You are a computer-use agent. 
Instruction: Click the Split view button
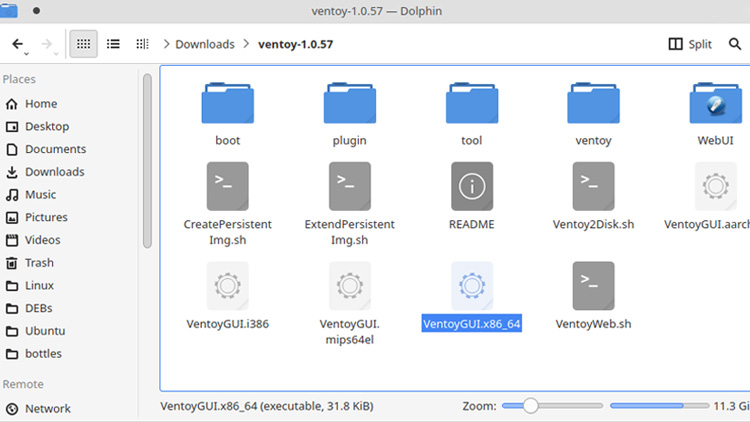(690, 44)
